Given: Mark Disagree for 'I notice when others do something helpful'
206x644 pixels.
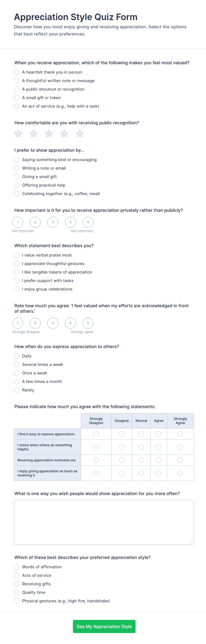Looking at the screenshot, I should 122,447.
